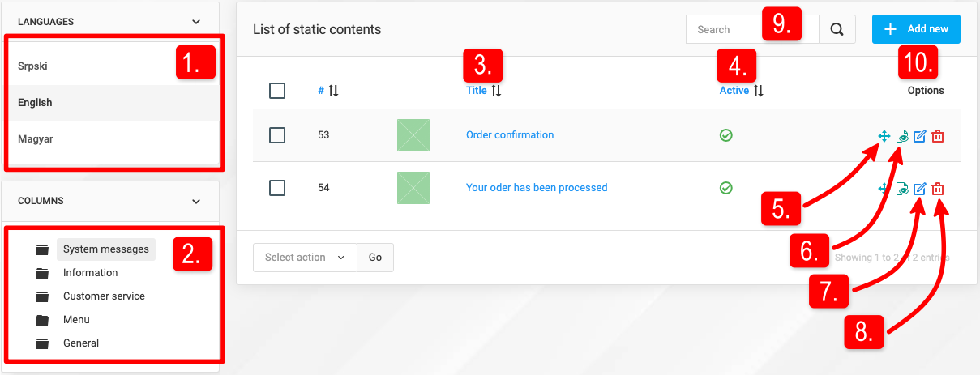The width and height of the screenshot is (980, 375).
Task: Collapse the Columns panel chevron
Action: point(195,201)
